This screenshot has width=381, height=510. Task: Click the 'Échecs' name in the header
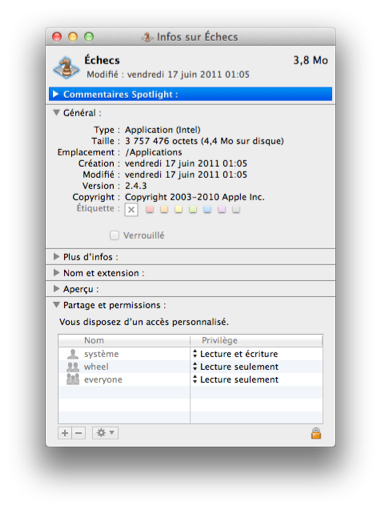(102, 60)
